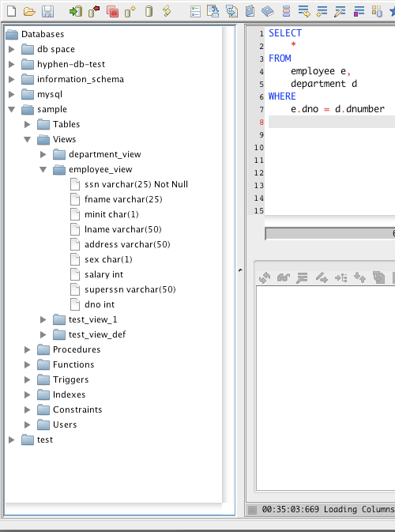Image resolution: width=395 pixels, height=532 pixels.
Task: Collapse the employee_view node
Action: (43, 169)
